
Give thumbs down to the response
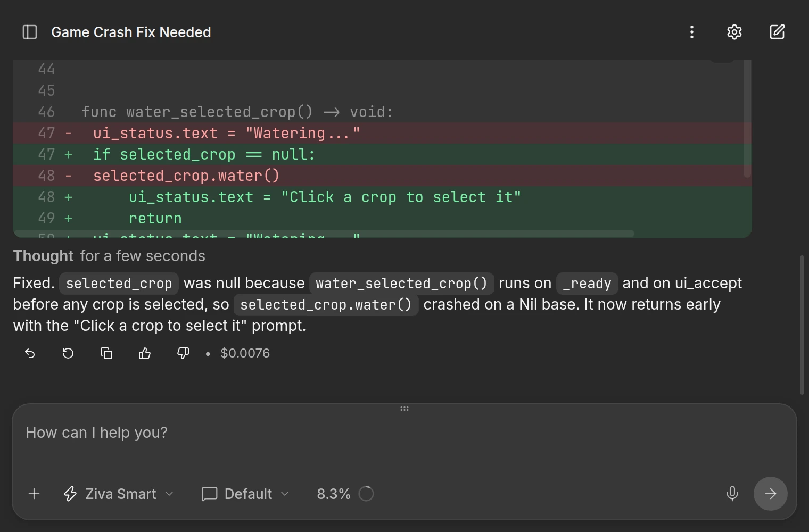(x=183, y=353)
